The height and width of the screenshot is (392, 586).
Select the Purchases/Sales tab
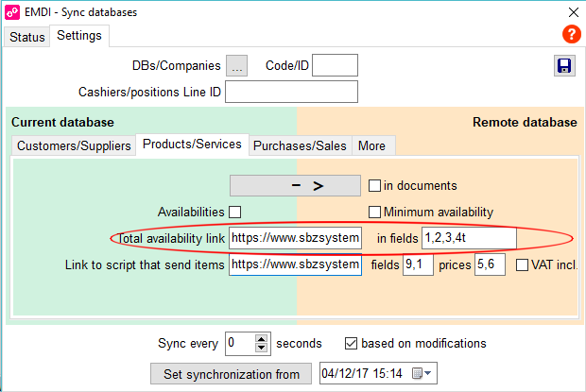click(x=301, y=145)
